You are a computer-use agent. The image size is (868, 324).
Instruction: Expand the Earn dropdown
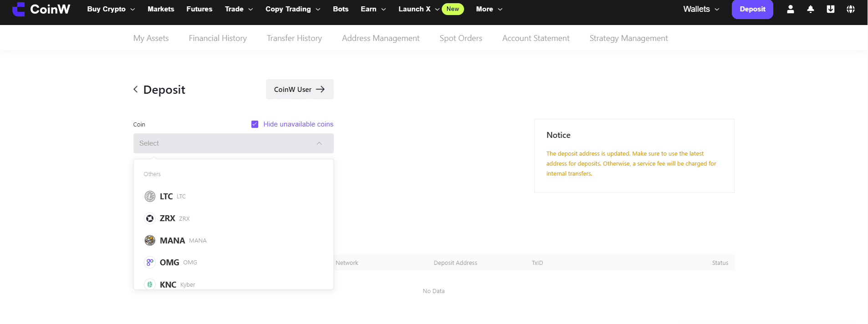point(373,9)
